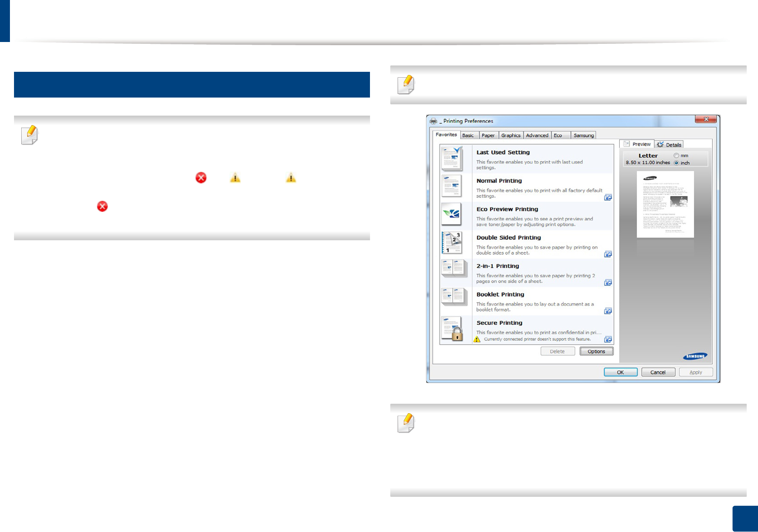Select the Booklet Printing icon

454,297
